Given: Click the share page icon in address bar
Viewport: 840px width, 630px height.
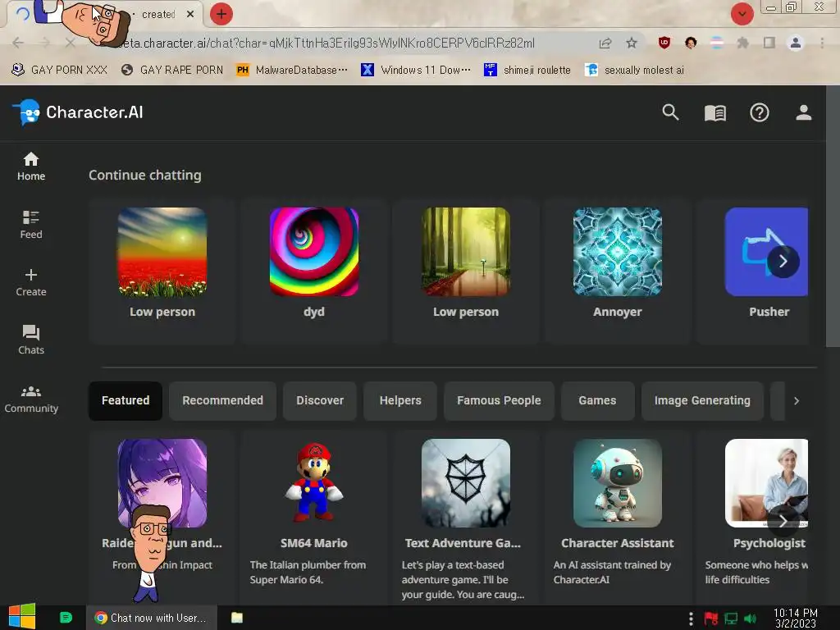Looking at the screenshot, I should [605, 43].
